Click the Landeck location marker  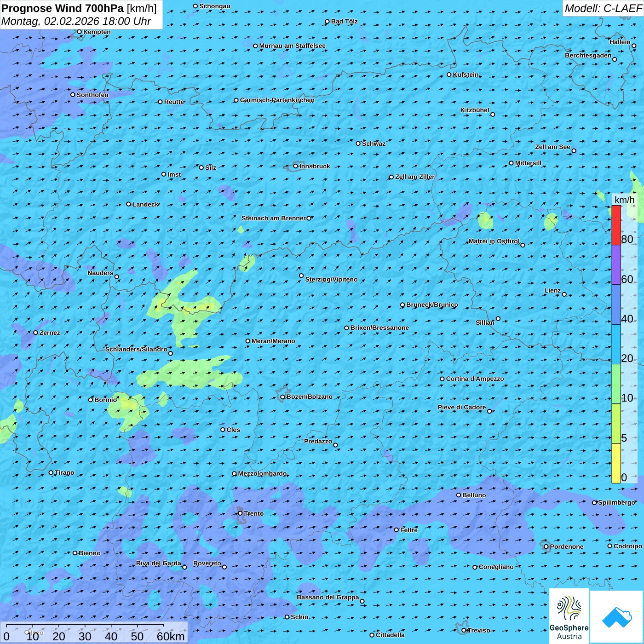(128, 204)
